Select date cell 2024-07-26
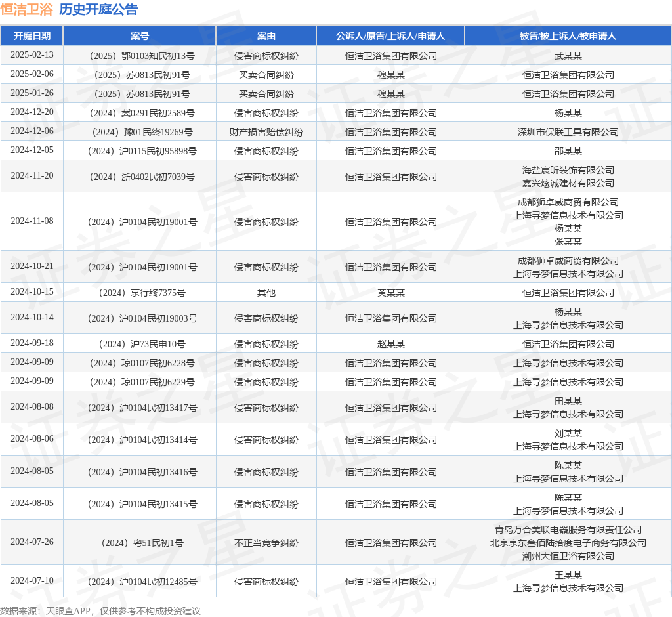This screenshot has width=672, height=617. point(32,542)
